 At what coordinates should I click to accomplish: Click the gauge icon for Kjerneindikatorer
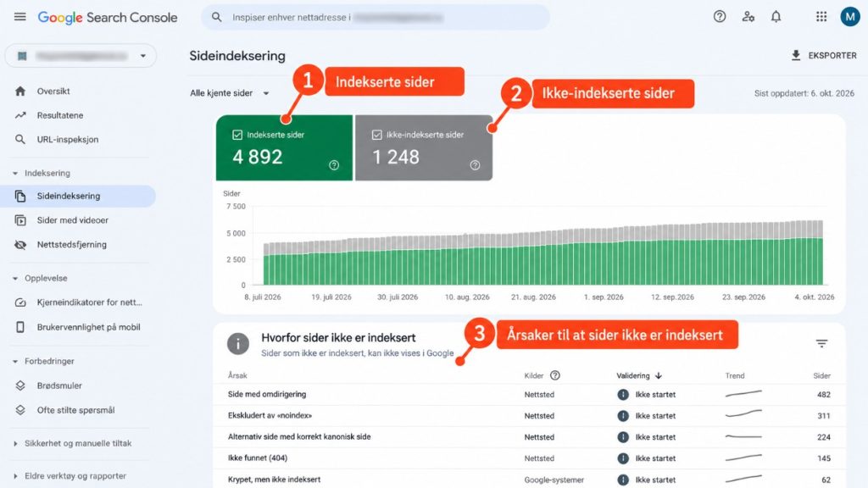tap(20, 302)
